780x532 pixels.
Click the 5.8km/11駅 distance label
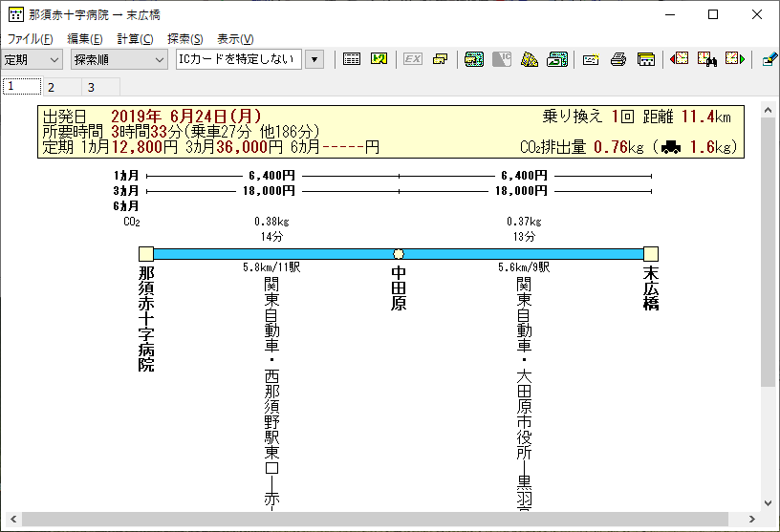coord(271,267)
